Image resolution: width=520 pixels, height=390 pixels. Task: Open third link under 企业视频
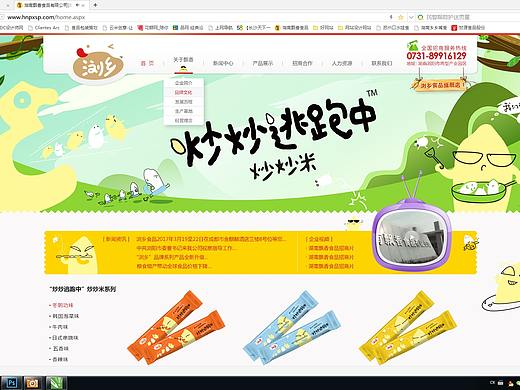click(330, 266)
